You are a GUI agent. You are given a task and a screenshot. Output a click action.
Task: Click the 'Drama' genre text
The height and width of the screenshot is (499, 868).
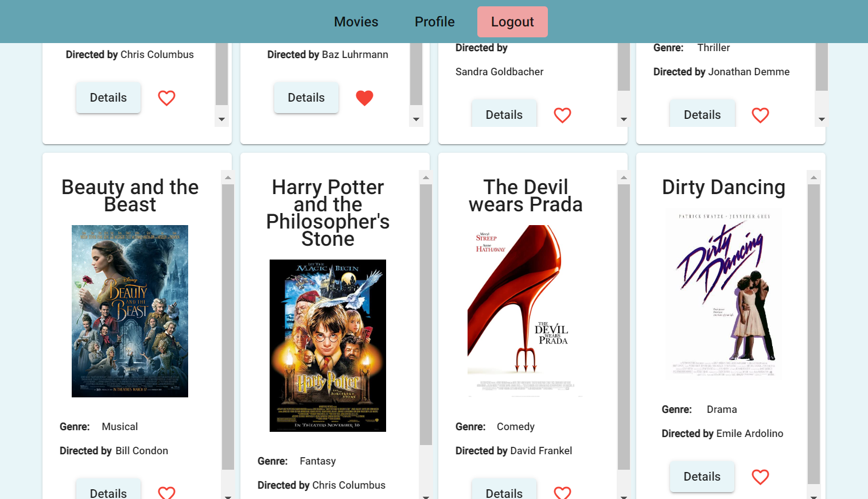pos(722,409)
